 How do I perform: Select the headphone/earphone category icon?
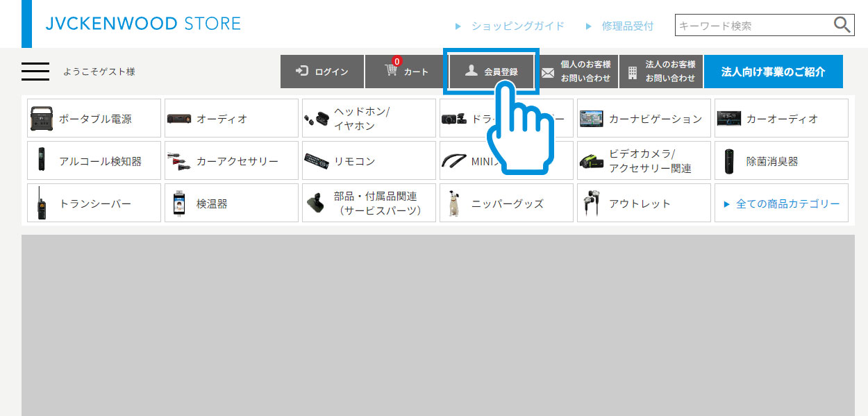pos(317,119)
